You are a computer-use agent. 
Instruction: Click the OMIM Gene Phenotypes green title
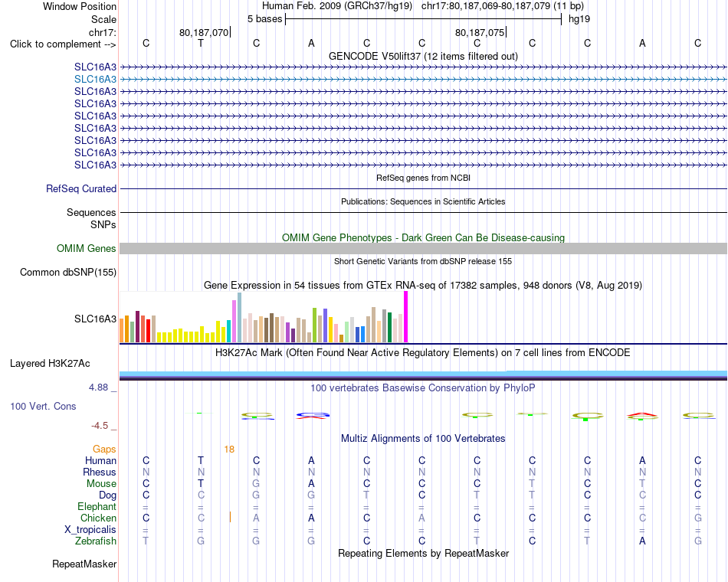(423, 237)
